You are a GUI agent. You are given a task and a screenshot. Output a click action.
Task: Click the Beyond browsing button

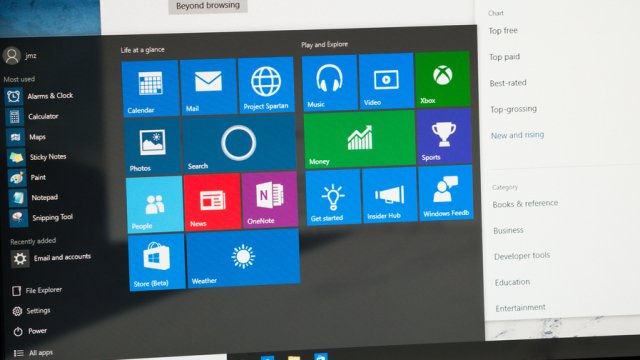click(x=208, y=6)
